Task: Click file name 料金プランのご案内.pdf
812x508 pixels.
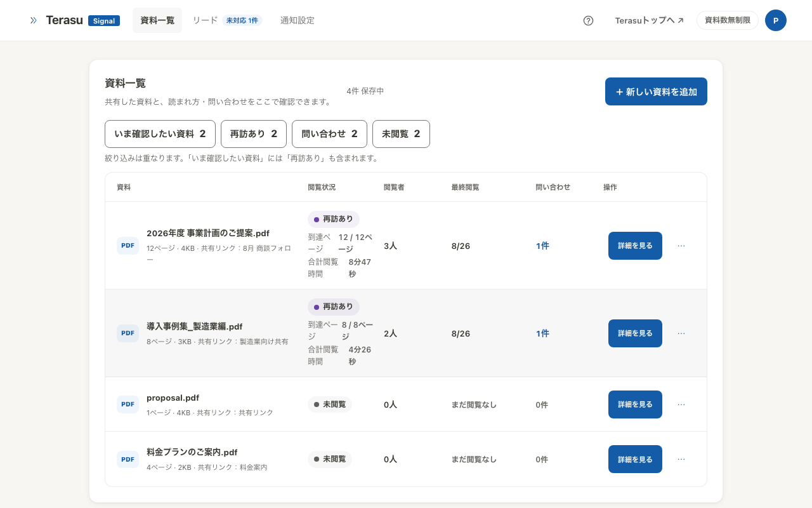Action: pyautogui.click(x=192, y=452)
